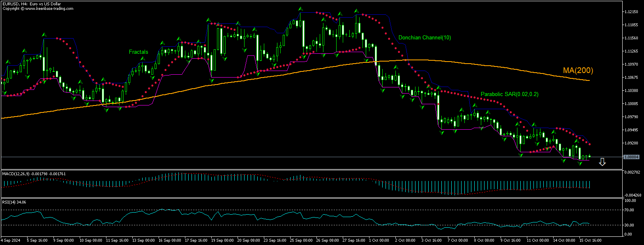Select the 1.09200 price axis level
The width and height of the screenshot is (644, 245).
631,143
